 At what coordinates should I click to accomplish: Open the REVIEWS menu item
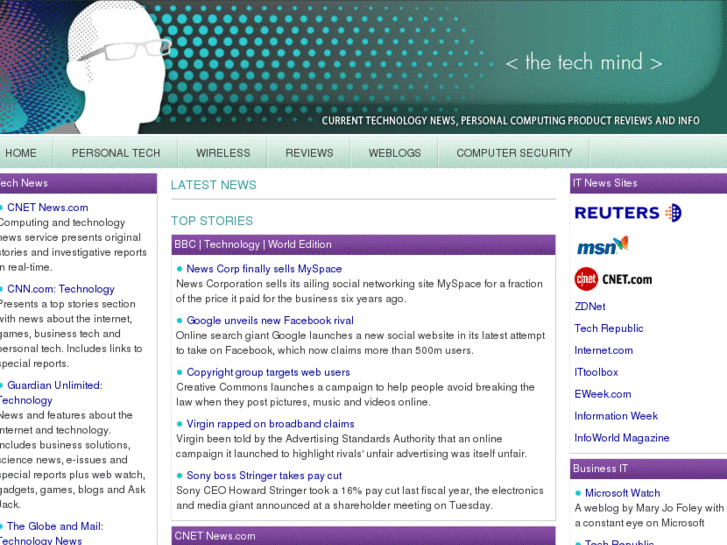[x=309, y=153]
